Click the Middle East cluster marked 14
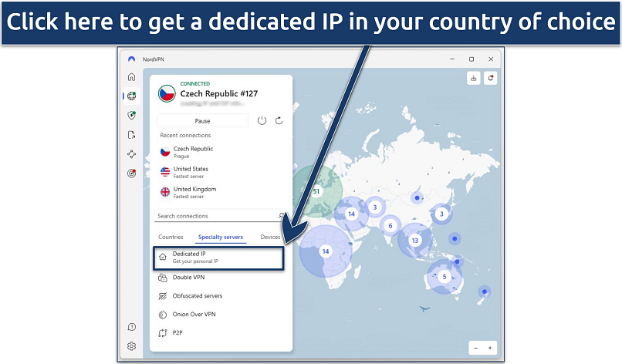The width and height of the screenshot is (622, 364). pyautogui.click(x=351, y=214)
